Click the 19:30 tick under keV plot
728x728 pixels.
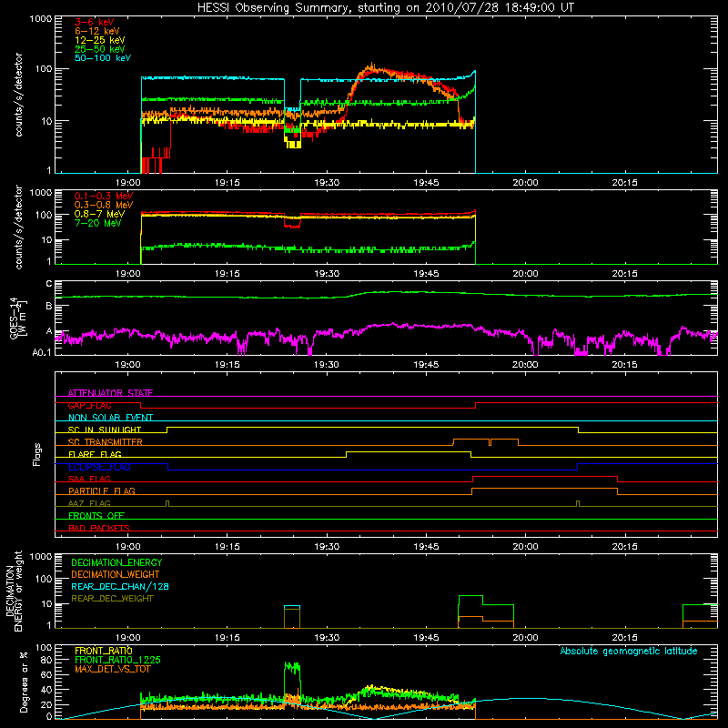(327, 183)
